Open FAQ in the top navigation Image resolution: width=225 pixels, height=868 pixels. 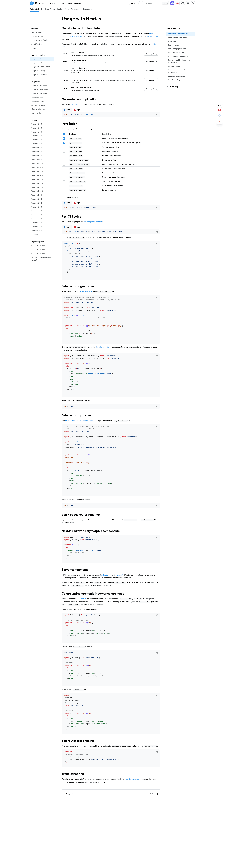pyautogui.click(x=63, y=3)
